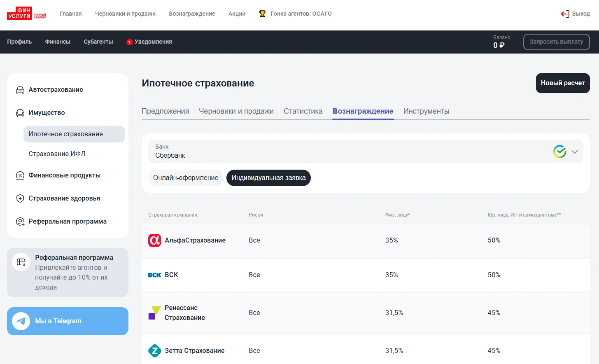Click the car icon beside Автострахование

[x=20, y=90]
